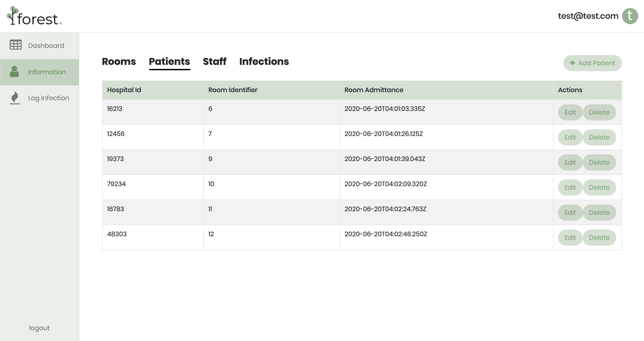Screen dimensions: 644x341
Task: Click the Hospital Id column header
Action: point(124,90)
